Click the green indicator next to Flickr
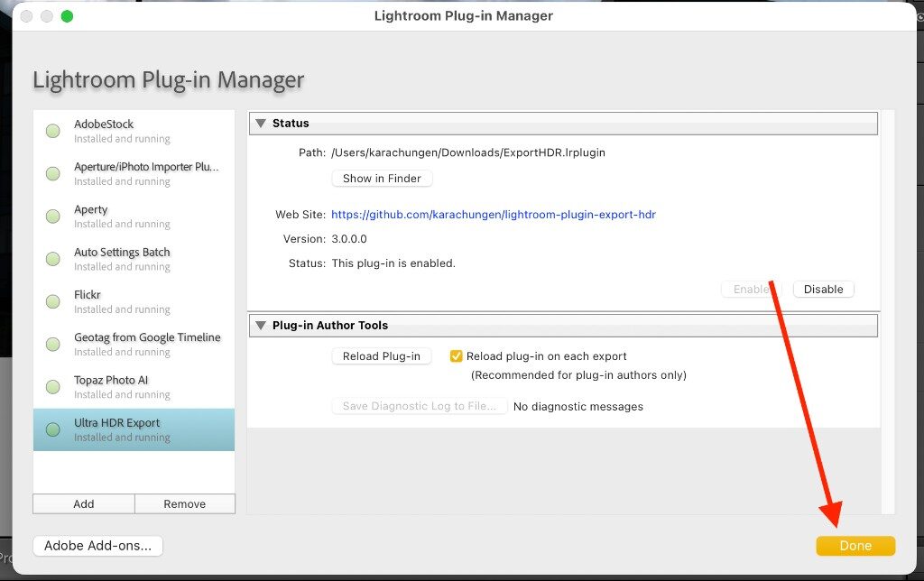The width and height of the screenshot is (924, 581). point(53,301)
